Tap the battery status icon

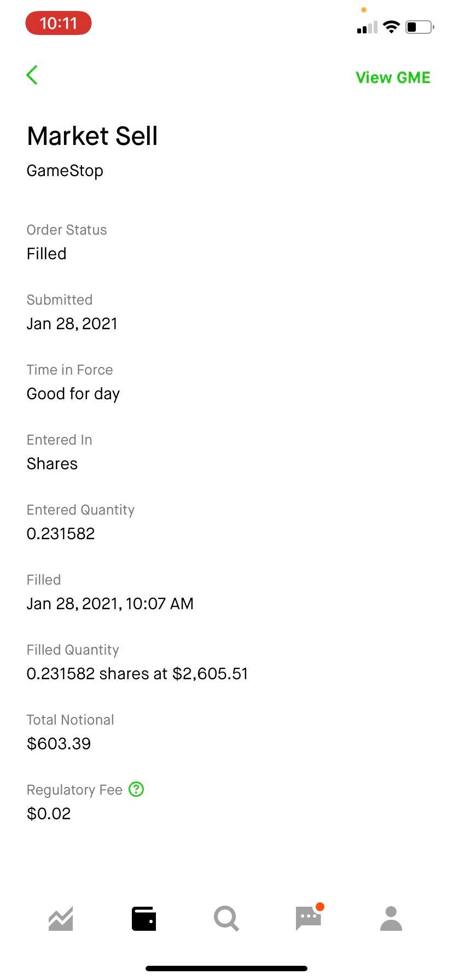click(x=420, y=27)
